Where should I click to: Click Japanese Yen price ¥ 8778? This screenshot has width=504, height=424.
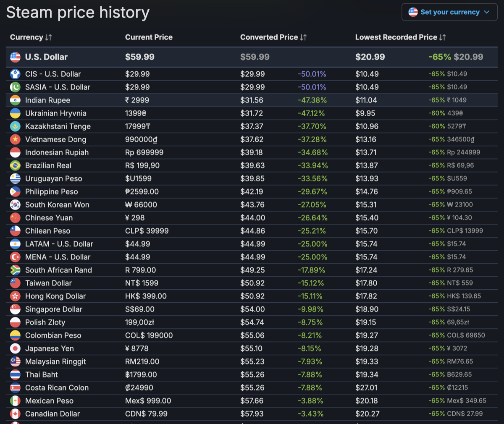pyautogui.click(x=137, y=348)
